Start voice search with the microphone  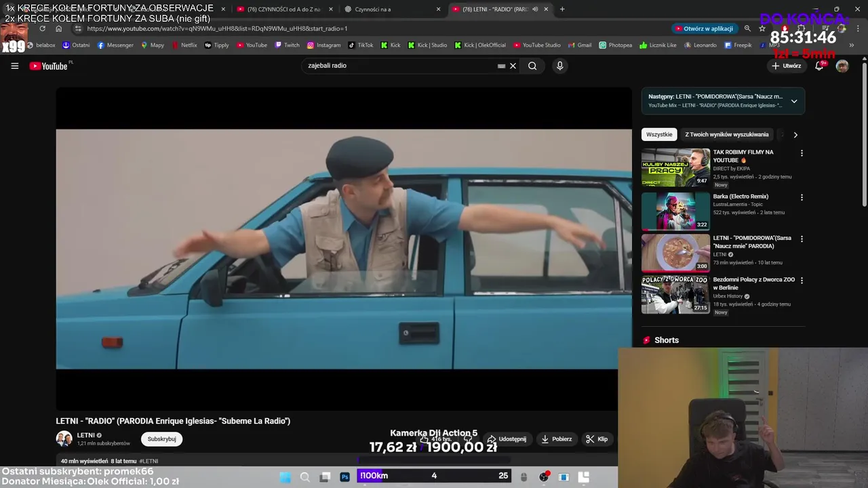click(x=559, y=66)
